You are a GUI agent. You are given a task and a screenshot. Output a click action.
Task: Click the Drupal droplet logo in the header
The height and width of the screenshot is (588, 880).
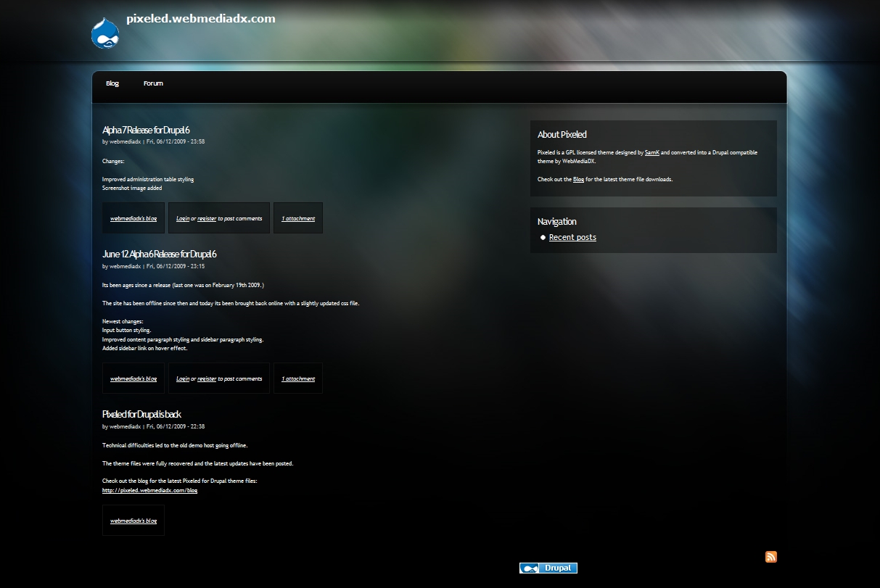105,33
